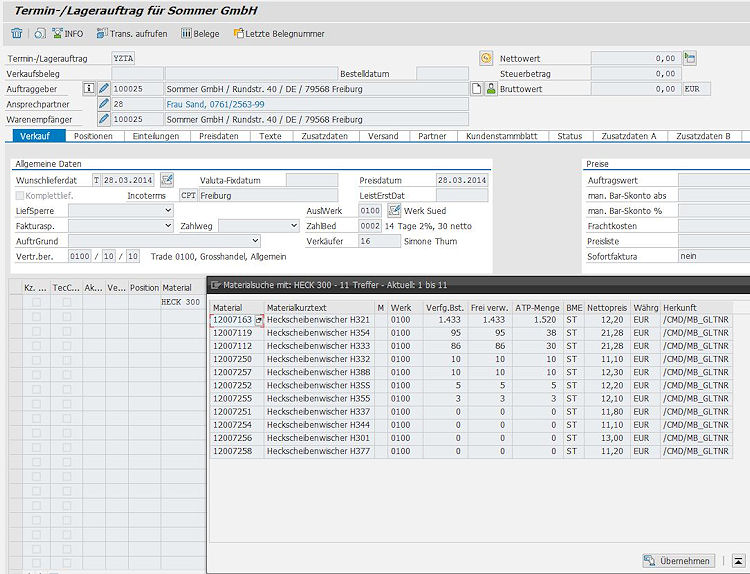
Task: Click the Verkäufer number field
Action: [x=379, y=241]
